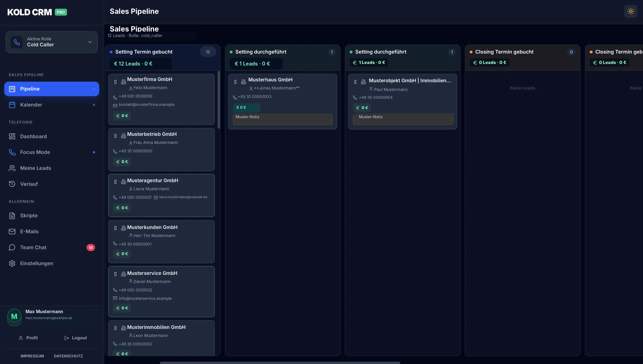The width and height of the screenshot is (643, 364).
Task: Click the Kalender calendar icon
Action: tap(12, 105)
